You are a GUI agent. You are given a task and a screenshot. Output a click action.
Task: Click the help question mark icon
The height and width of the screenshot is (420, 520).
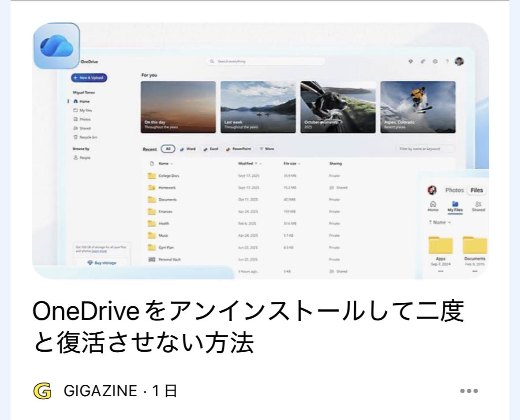pyautogui.click(x=448, y=62)
